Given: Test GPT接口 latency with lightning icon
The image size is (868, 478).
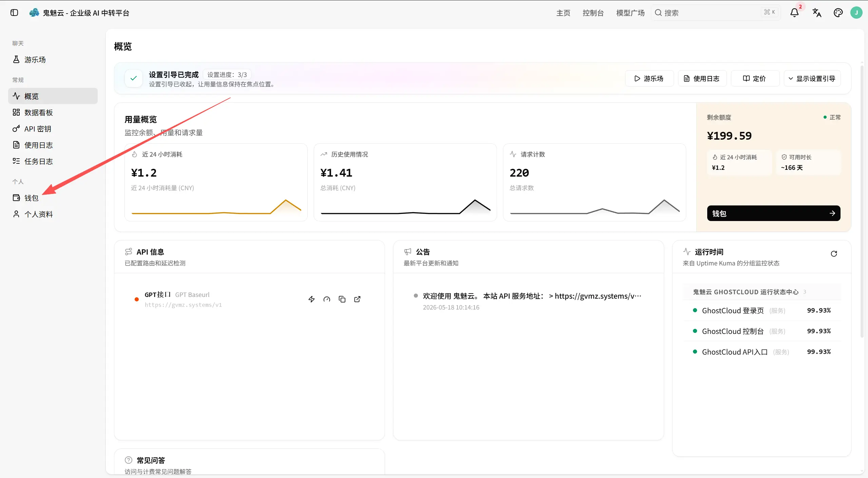Looking at the screenshot, I should pos(311,299).
